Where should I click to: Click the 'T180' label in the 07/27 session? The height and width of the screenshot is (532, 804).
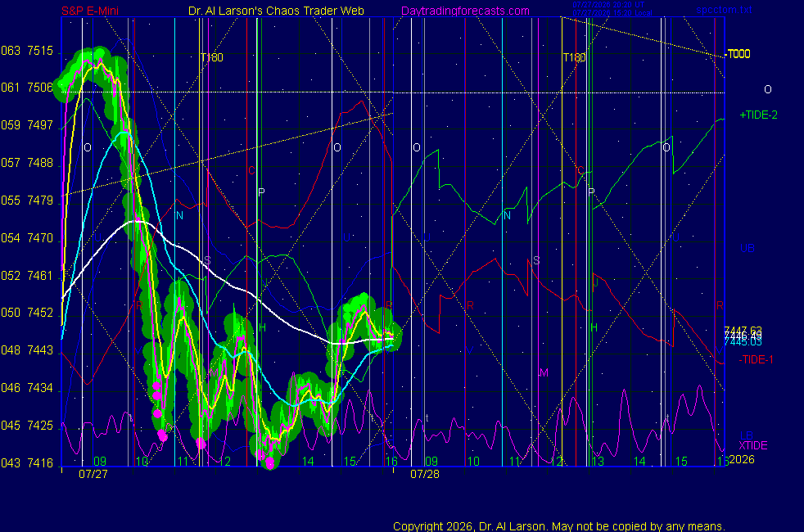(x=212, y=57)
